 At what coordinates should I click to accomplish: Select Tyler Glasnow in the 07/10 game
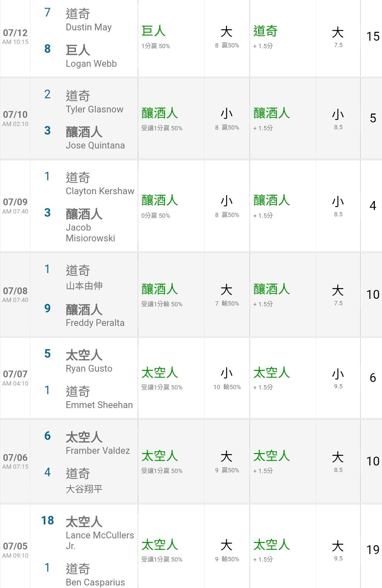click(x=94, y=109)
